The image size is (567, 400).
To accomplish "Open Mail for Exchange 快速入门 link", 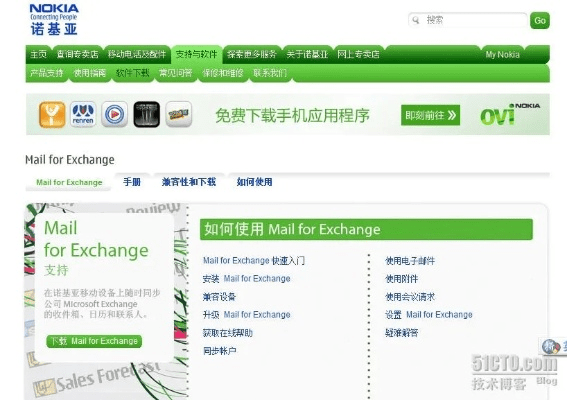I will [254, 260].
